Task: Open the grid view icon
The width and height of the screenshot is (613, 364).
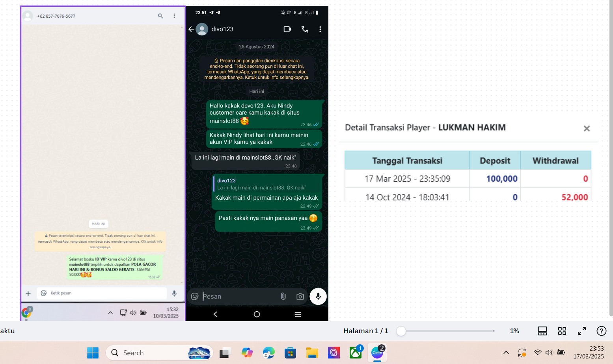Action: (x=562, y=331)
